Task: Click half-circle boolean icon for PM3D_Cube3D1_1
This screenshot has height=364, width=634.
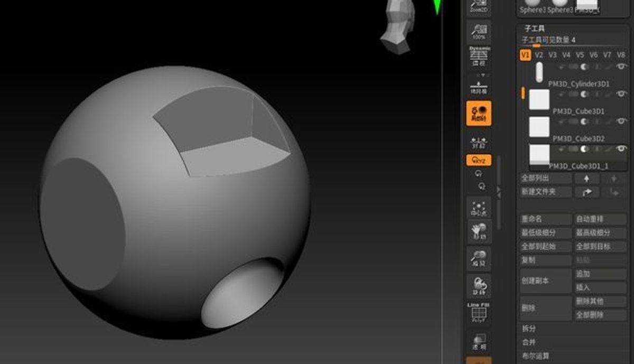Action: pos(584,149)
